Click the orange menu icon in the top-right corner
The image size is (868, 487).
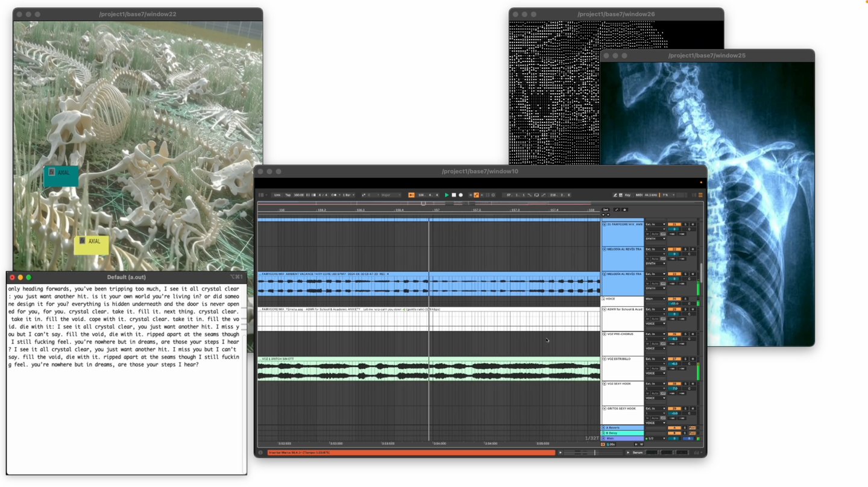(x=700, y=195)
